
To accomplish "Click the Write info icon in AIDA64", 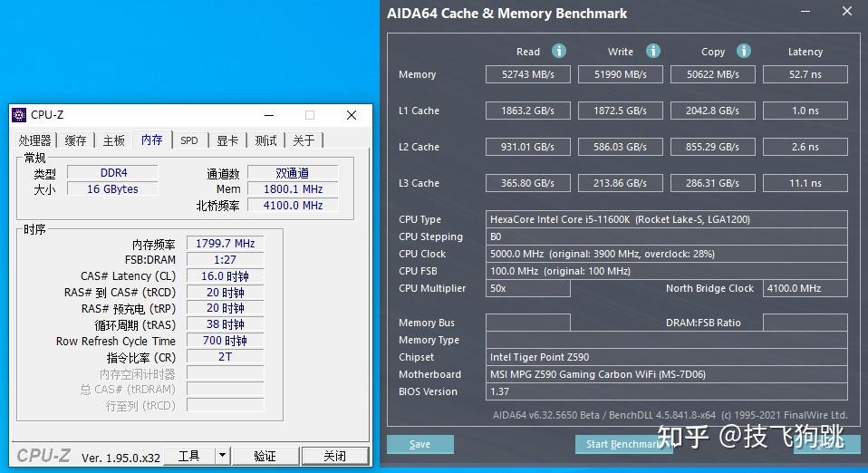I will coord(653,51).
